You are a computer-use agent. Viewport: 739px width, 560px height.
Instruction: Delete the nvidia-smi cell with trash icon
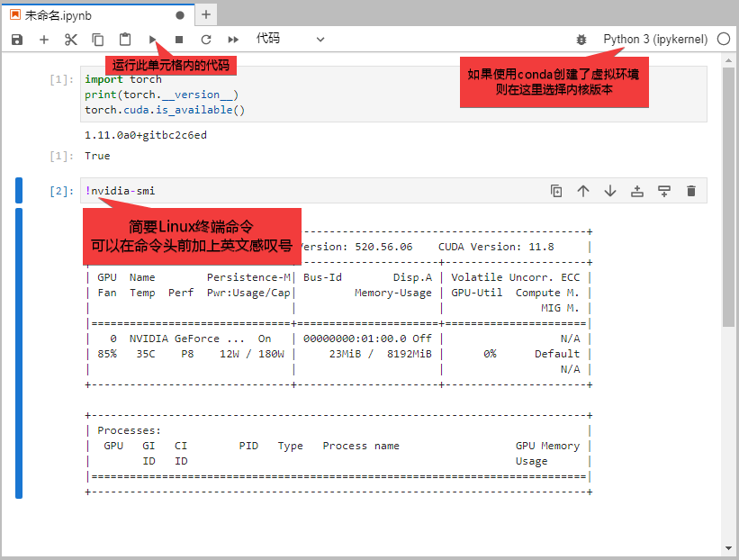[x=691, y=191]
